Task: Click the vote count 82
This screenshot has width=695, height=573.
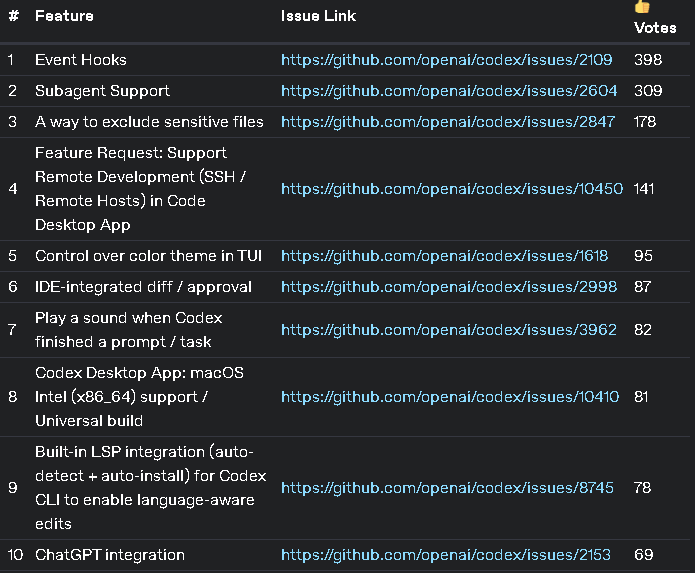Action: (x=643, y=330)
